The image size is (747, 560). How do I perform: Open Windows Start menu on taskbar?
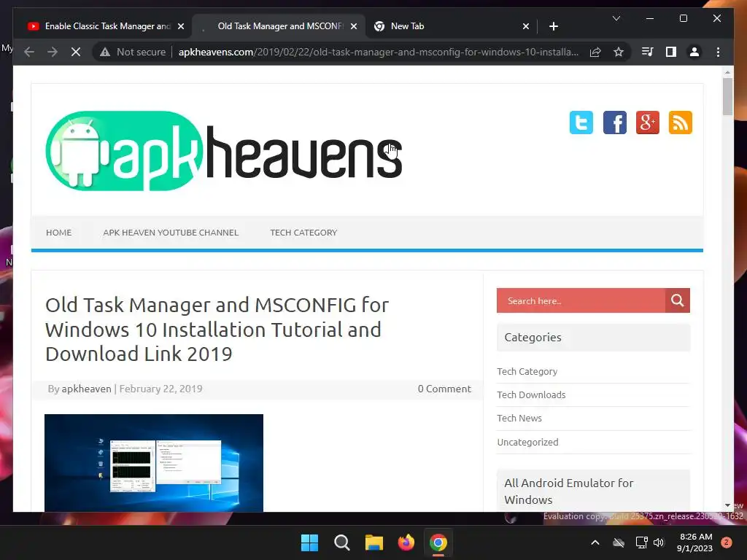[309, 542]
